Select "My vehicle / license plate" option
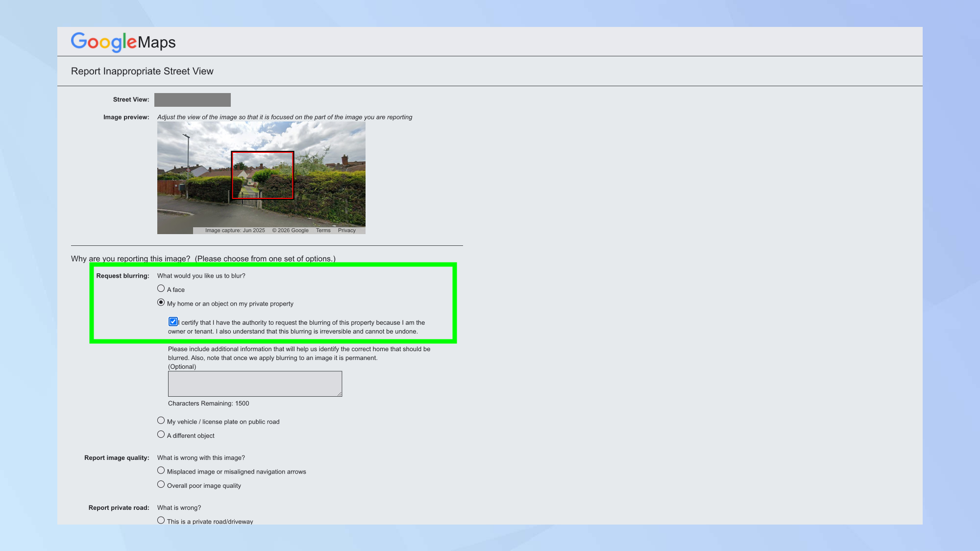The image size is (980, 551). click(161, 420)
